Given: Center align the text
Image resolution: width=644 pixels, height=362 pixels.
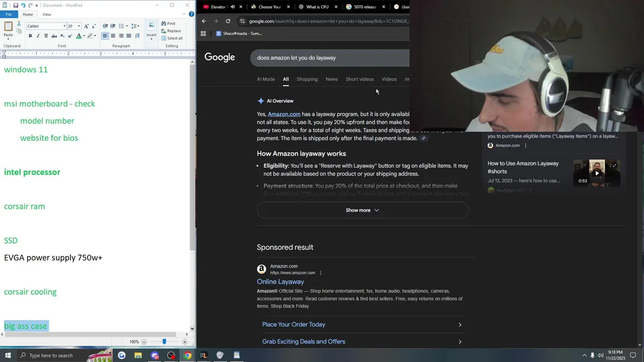Looking at the screenshot, I should click(113, 36).
